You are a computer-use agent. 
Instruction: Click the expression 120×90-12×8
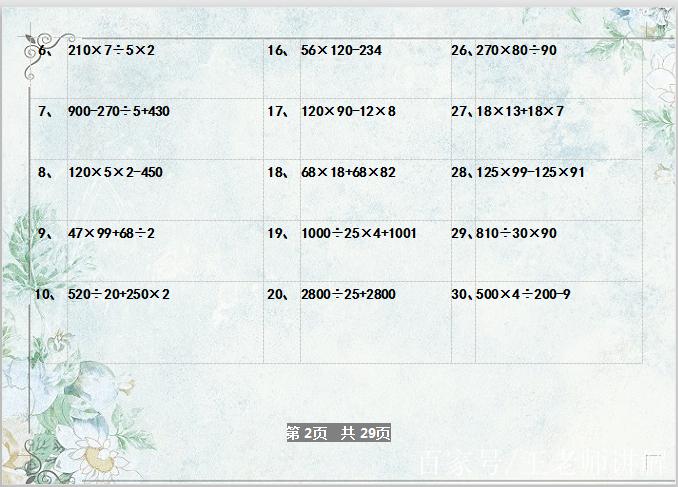[348, 111]
